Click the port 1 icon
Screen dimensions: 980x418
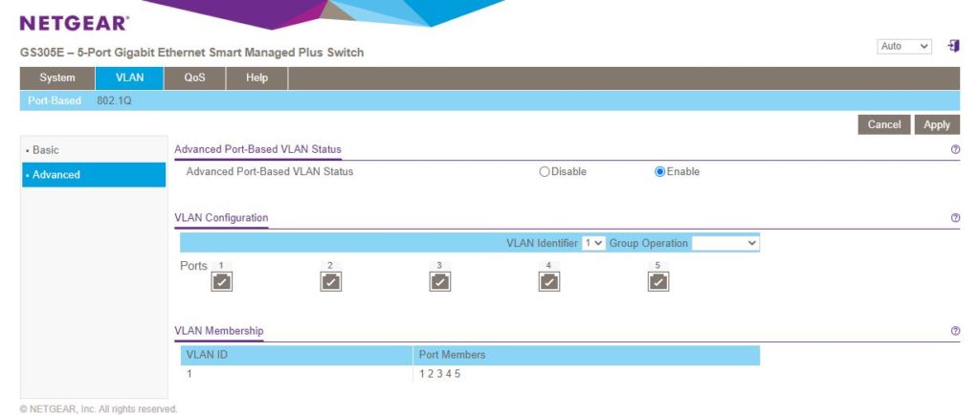tap(221, 281)
